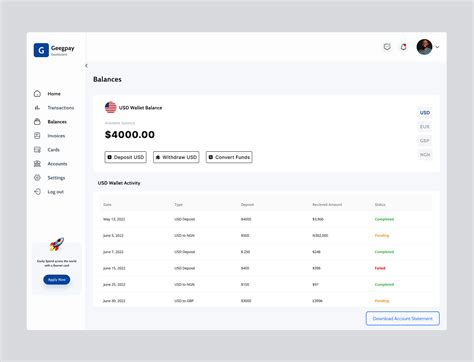Click the Date column header
The height and width of the screenshot is (362, 474).
(x=107, y=204)
